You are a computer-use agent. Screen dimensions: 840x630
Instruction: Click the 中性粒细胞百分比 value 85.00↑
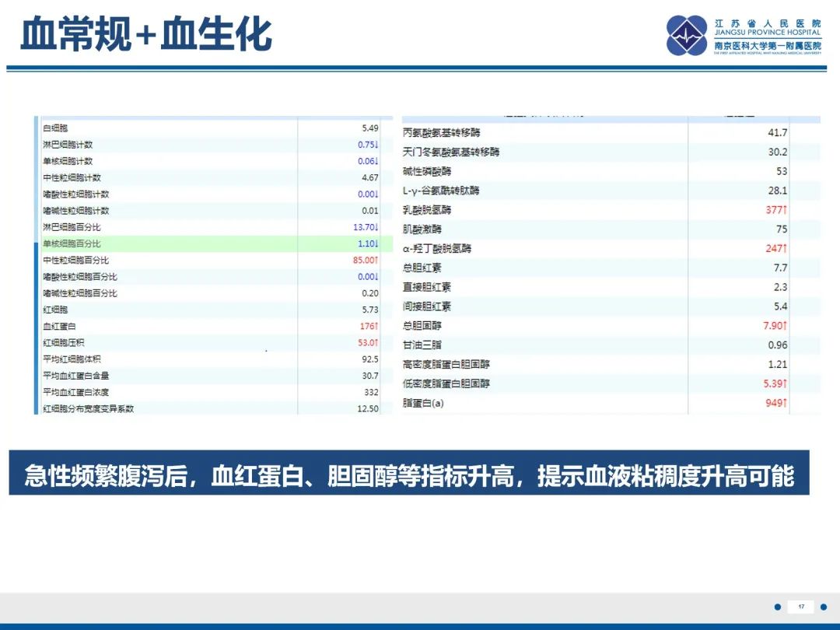[x=366, y=260]
